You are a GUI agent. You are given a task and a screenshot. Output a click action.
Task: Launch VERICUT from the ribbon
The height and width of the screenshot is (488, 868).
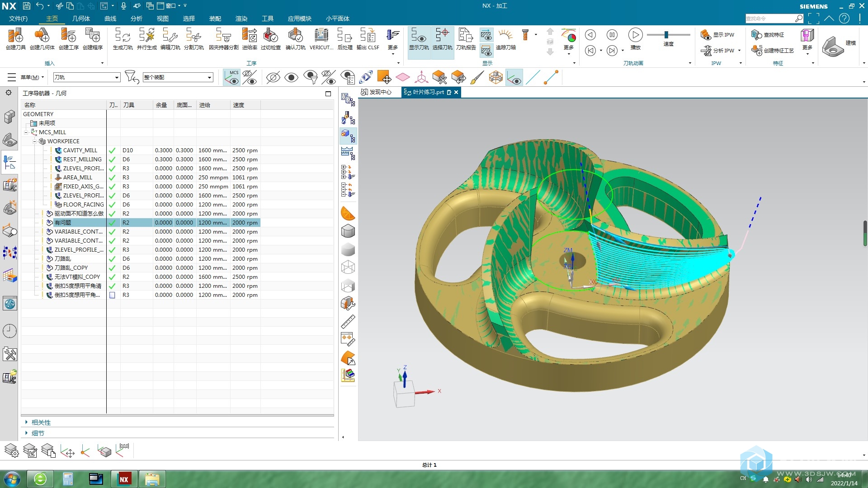coord(321,39)
